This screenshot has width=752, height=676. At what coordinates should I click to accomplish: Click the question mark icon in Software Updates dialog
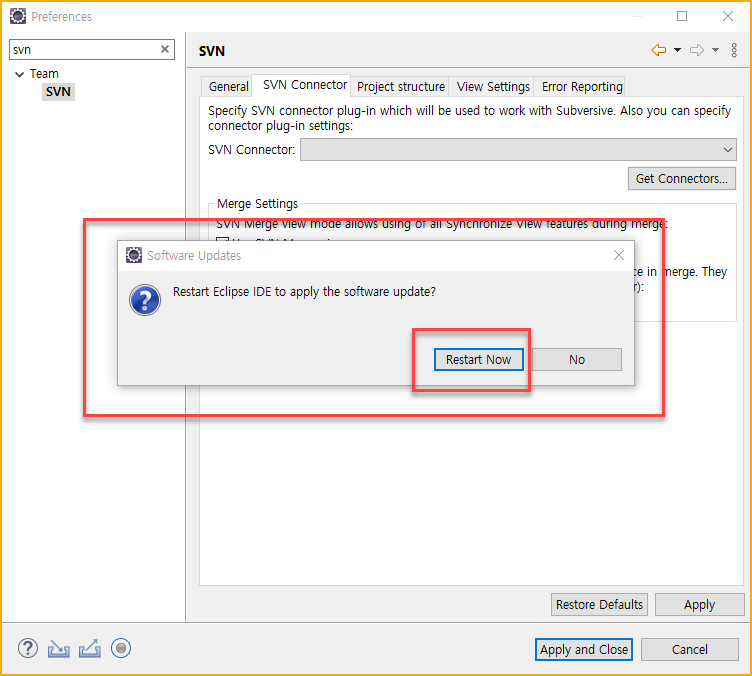click(x=145, y=300)
